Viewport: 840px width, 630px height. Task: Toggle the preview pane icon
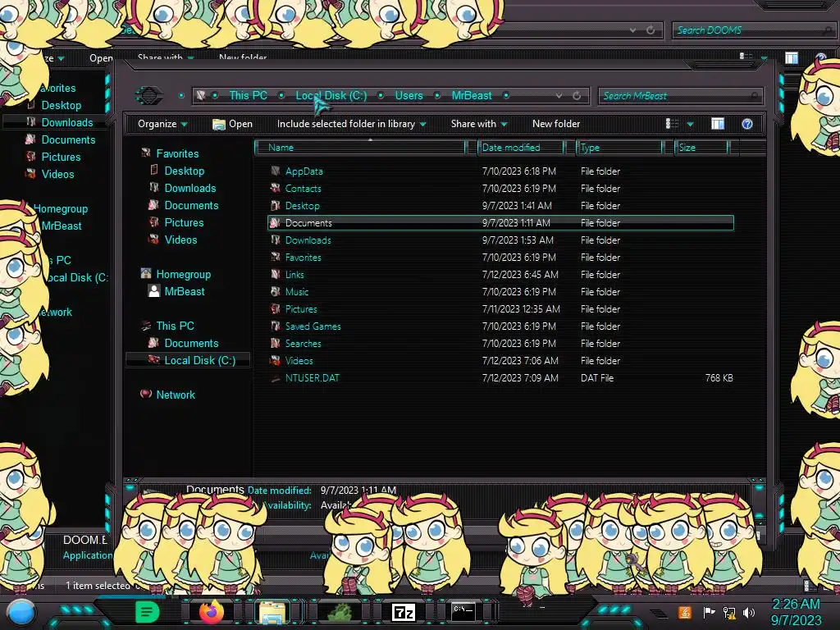point(717,124)
